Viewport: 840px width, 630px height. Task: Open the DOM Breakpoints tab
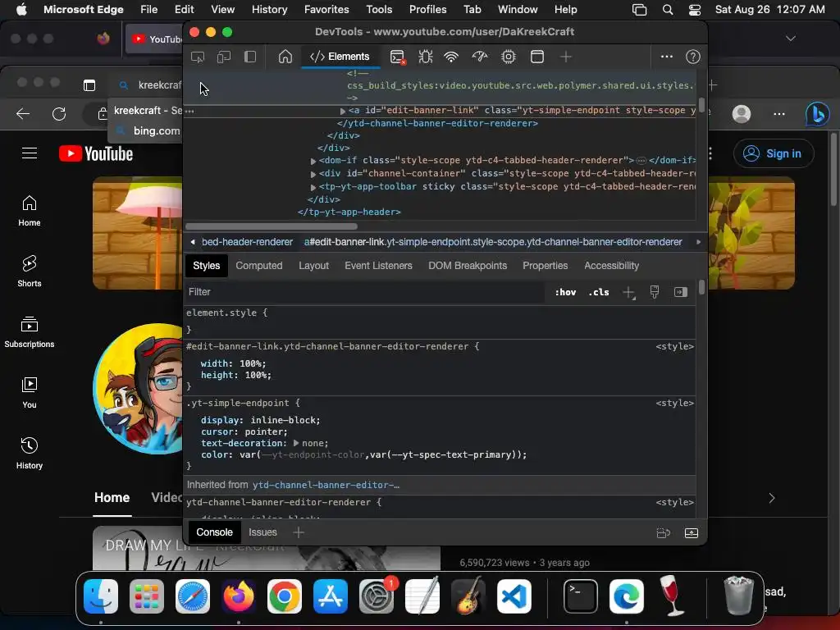pos(467,266)
